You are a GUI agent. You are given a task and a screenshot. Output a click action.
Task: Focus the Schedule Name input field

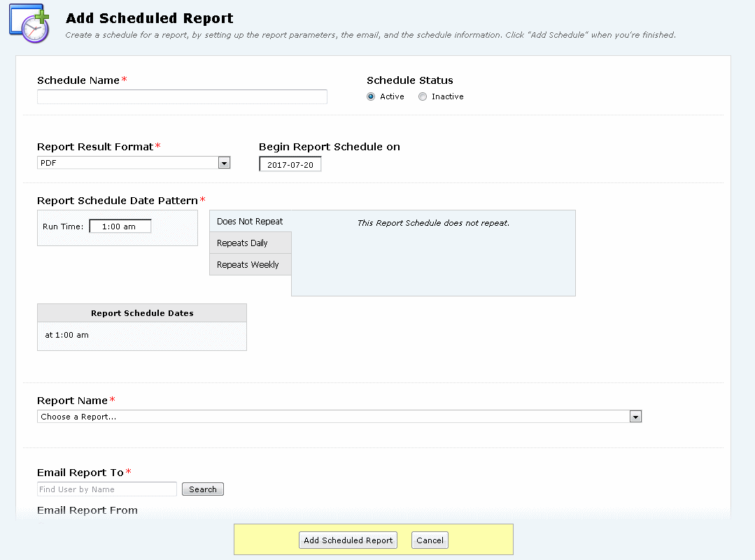pyautogui.click(x=182, y=96)
